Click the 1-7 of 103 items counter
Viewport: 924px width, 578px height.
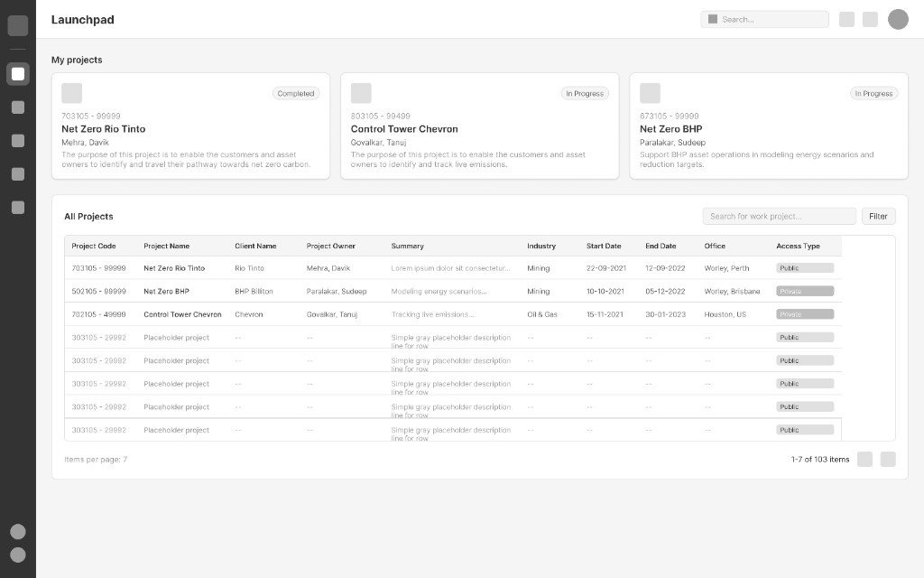point(819,459)
